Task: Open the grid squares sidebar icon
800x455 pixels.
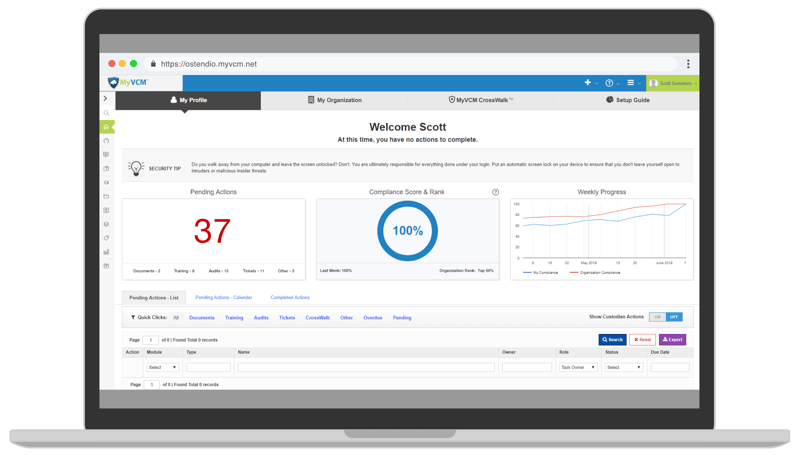Action: [x=106, y=210]
